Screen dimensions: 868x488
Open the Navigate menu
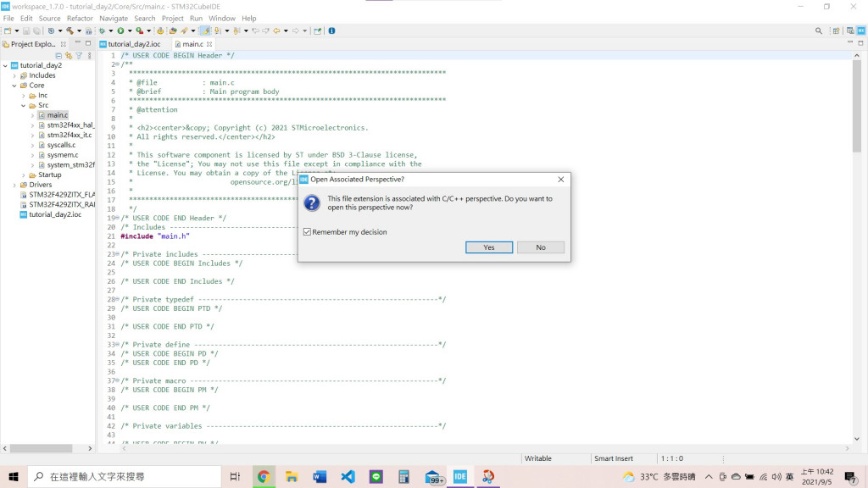[x=114, y=19]
